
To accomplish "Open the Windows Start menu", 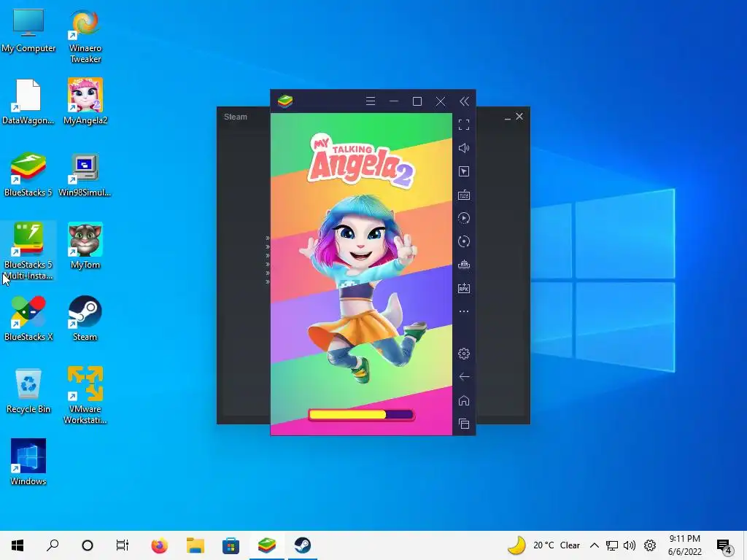I will pos(18,545).
